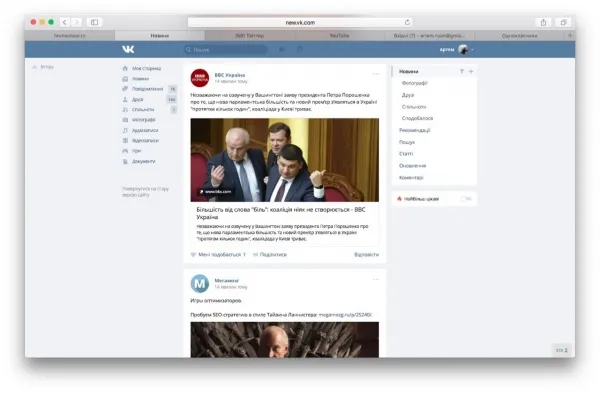
Task: Like the BBC Україна post
Action: coord(218,254)
